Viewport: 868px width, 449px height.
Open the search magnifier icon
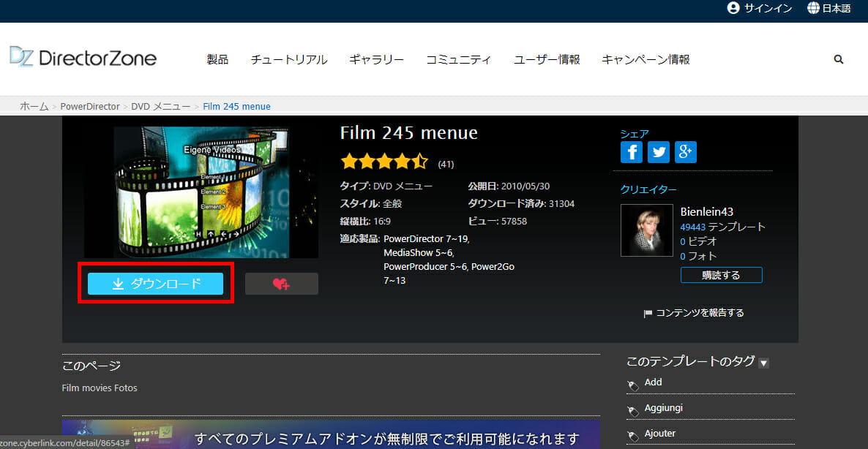pos(838,59)
